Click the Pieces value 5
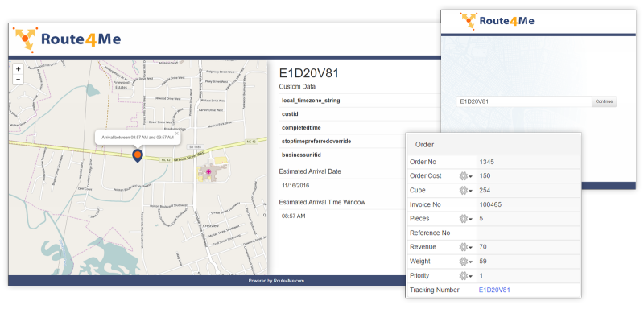 pos(481,219)
